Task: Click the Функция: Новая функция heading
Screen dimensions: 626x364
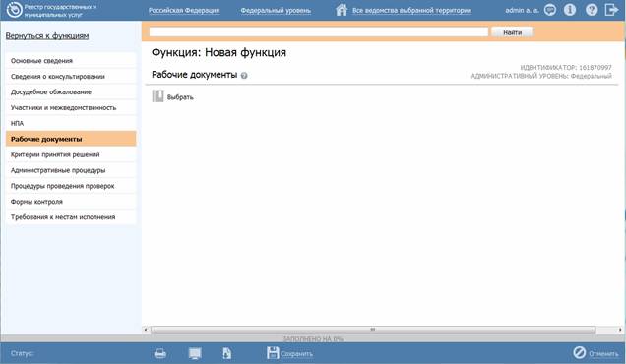Action: click(x=219, y=53)
